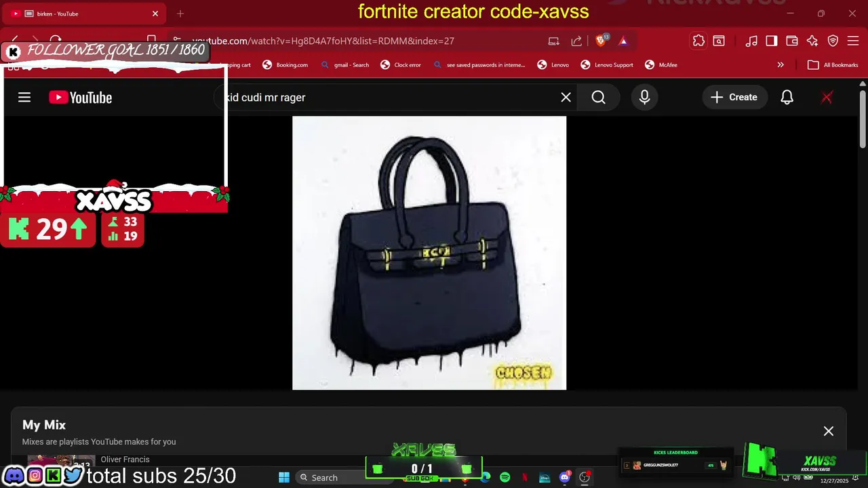This screenshot has width=868, height=488.
Task: Open Discord from the taskbar
Action: coord(564,477)
